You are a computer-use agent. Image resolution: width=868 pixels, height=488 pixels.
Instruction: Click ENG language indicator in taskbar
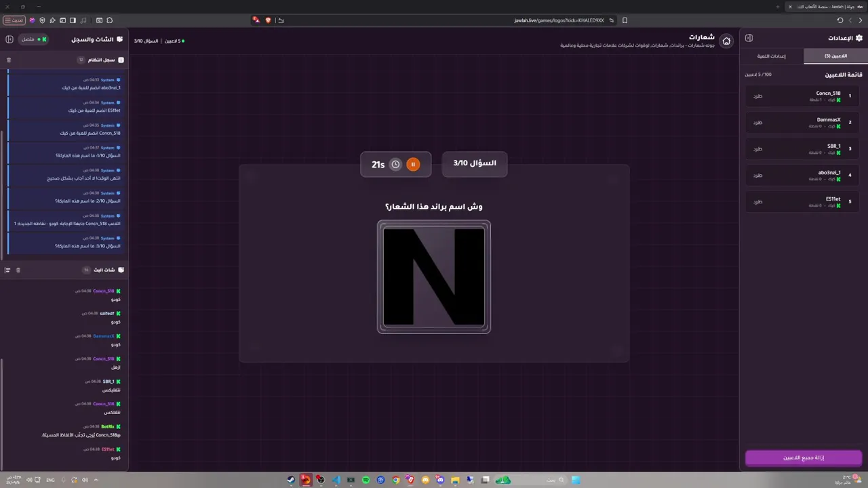pos(50,480)
